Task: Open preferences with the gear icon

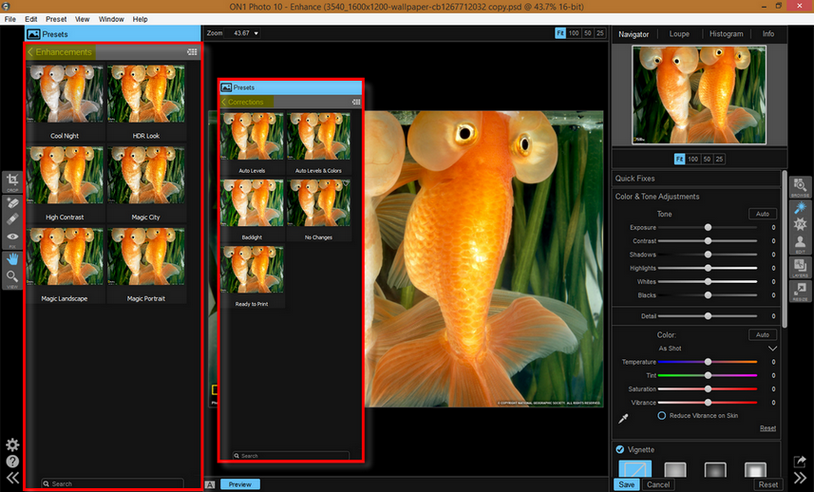Action: point(12,445)
